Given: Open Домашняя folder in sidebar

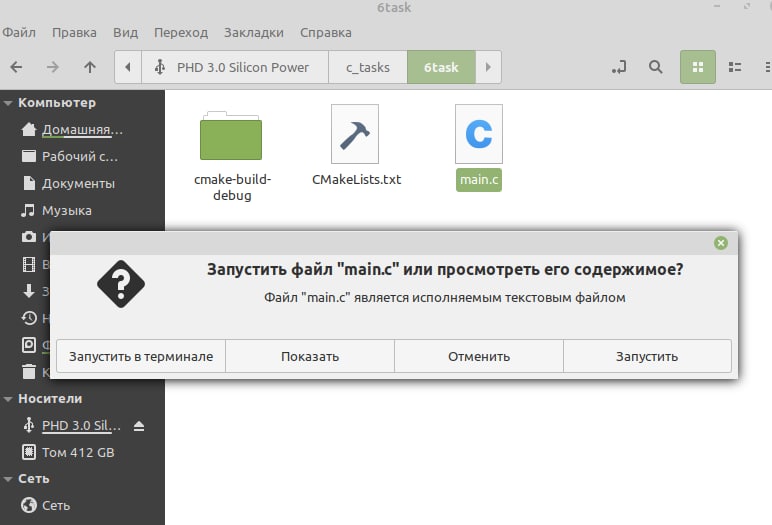Looking at the screenshot, I should tap(82, 130).
